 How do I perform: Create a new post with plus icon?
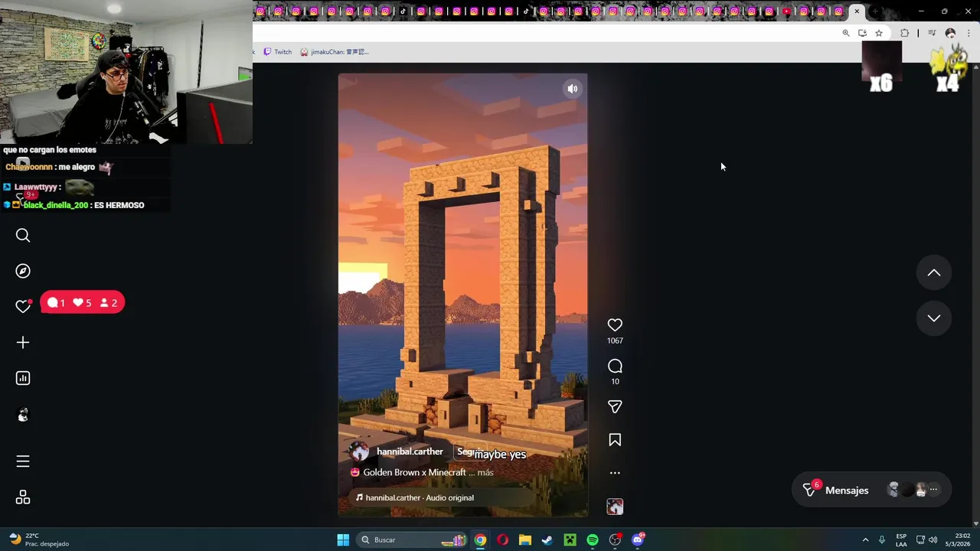coord(23,343)
